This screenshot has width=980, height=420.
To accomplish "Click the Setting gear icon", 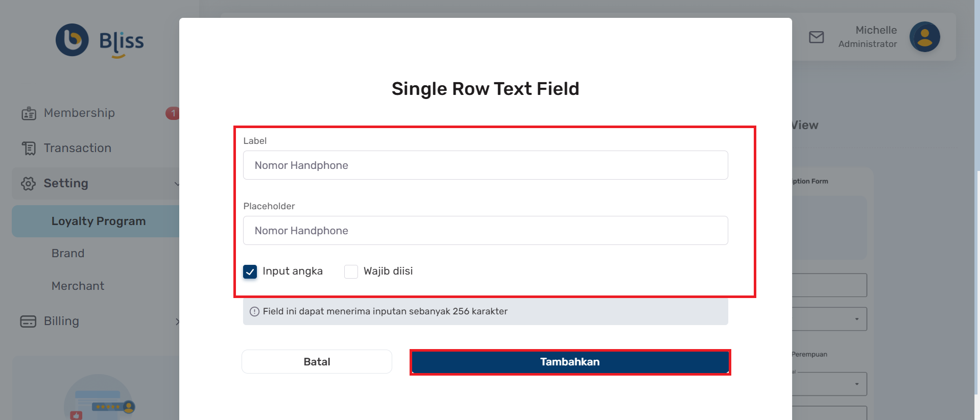I will (x=29, y=184).
